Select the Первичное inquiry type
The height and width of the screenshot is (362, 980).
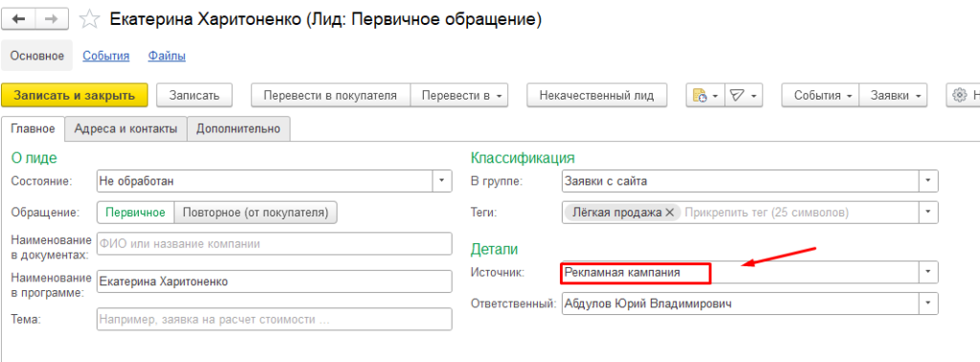pyautogui.click(x=135, y=212)
